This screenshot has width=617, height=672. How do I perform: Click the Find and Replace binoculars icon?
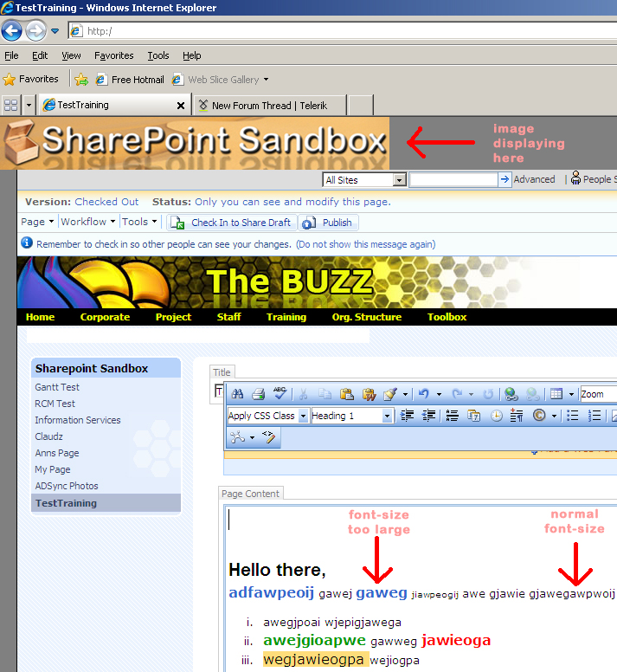[x=237, y=393]
